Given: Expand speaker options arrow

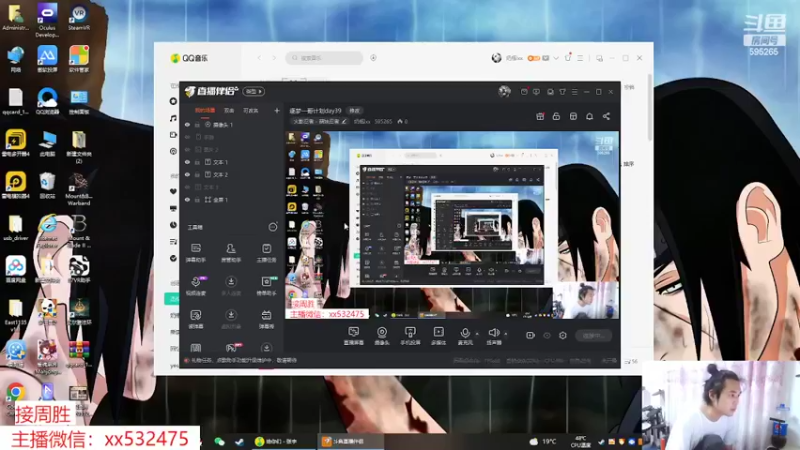Looking at the screenshot, I should pyautogui.click(x=506, y=334).
